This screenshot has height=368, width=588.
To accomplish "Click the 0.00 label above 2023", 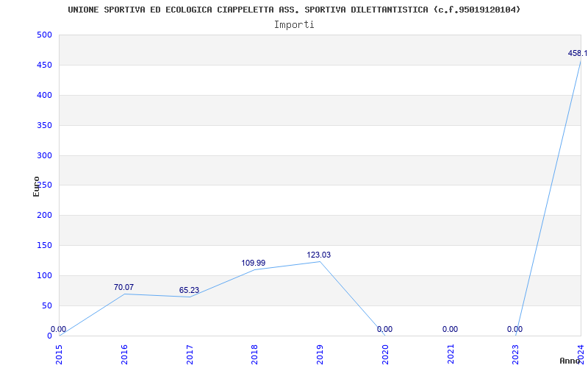I will pos(515,329).
